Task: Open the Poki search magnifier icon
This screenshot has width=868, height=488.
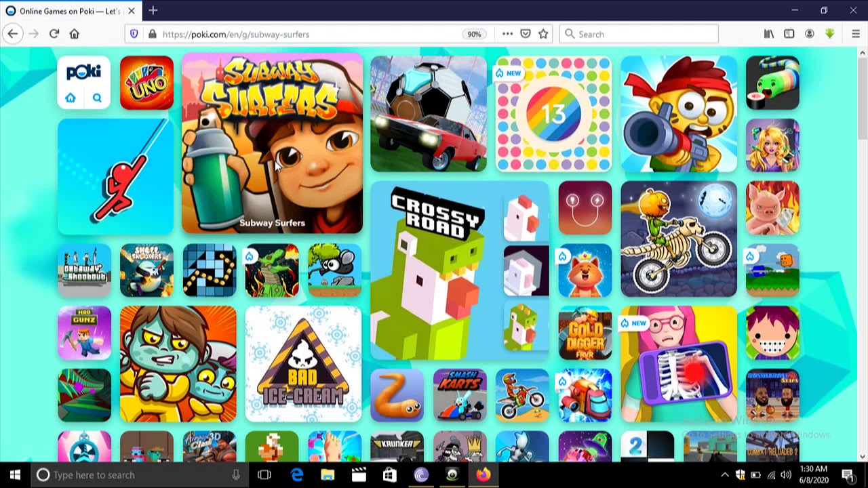Action: coord(97,98)
